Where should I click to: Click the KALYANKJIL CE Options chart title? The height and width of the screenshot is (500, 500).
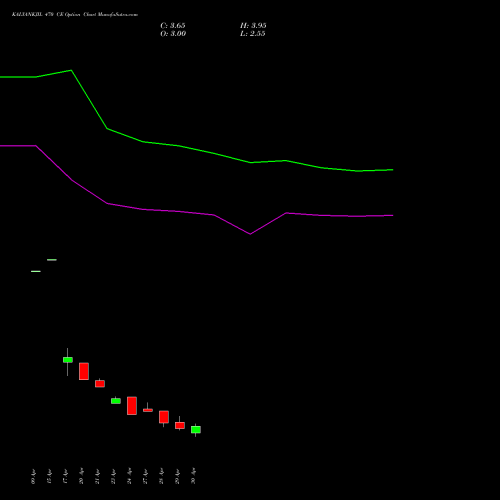(x=75, y=15)
